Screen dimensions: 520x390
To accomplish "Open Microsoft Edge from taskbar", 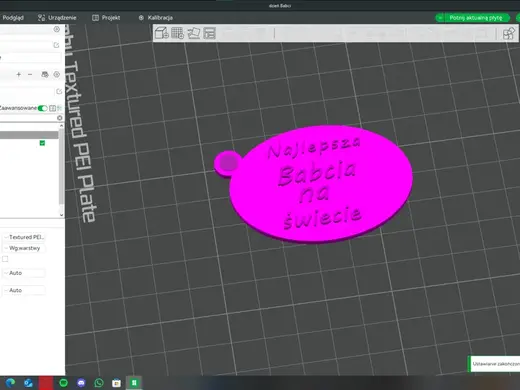I will point(10,383).
